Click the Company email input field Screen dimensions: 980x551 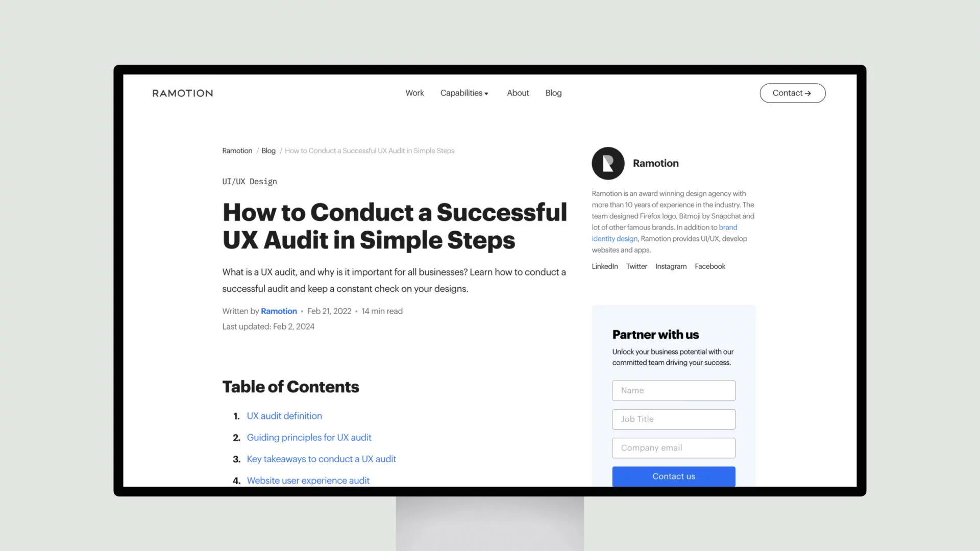tap(673, 447)
